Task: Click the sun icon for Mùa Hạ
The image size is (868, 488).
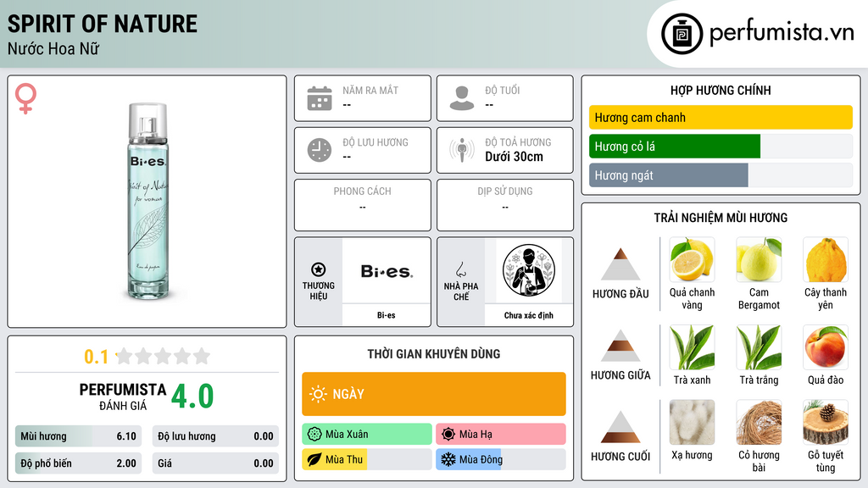Action: (448, 434)
